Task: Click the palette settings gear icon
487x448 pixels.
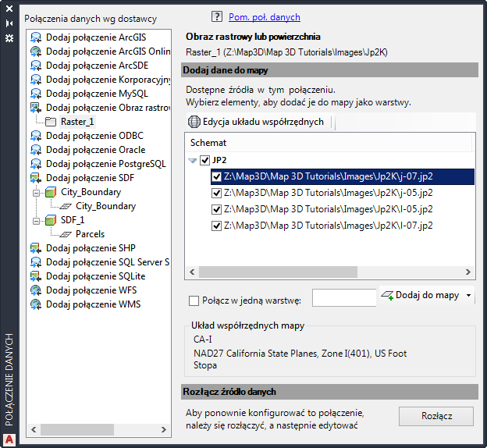Action: tap(9, 38)
